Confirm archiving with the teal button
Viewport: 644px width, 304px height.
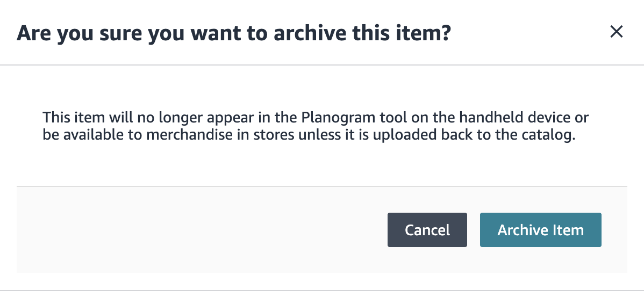click(540, 230)
